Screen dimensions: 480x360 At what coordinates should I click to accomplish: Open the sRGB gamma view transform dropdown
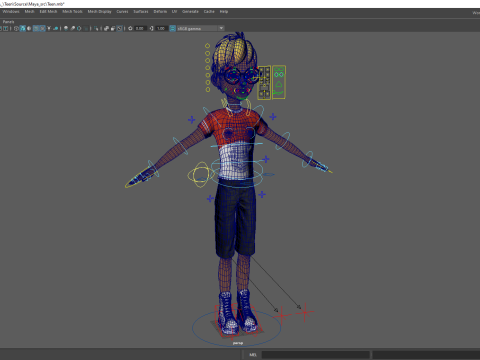pos(200,29)
